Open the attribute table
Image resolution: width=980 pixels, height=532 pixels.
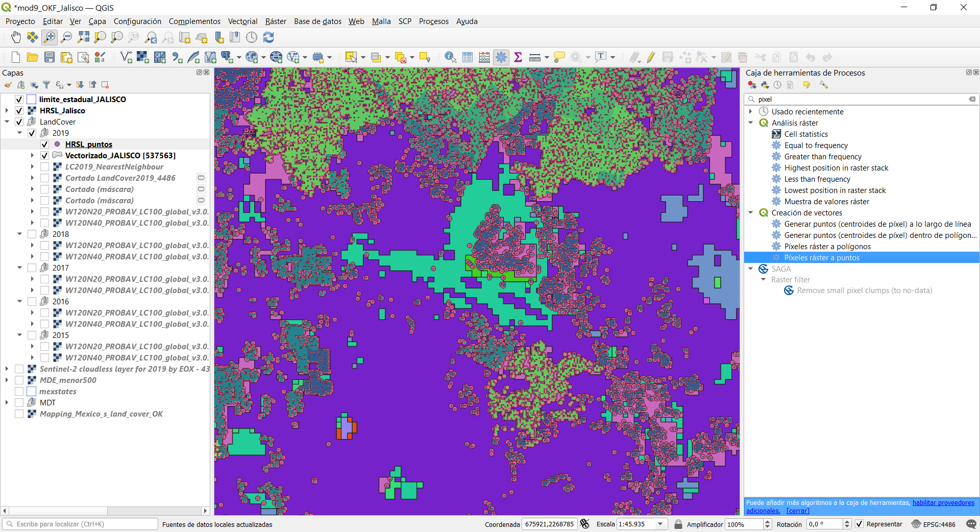coord(468,57)
